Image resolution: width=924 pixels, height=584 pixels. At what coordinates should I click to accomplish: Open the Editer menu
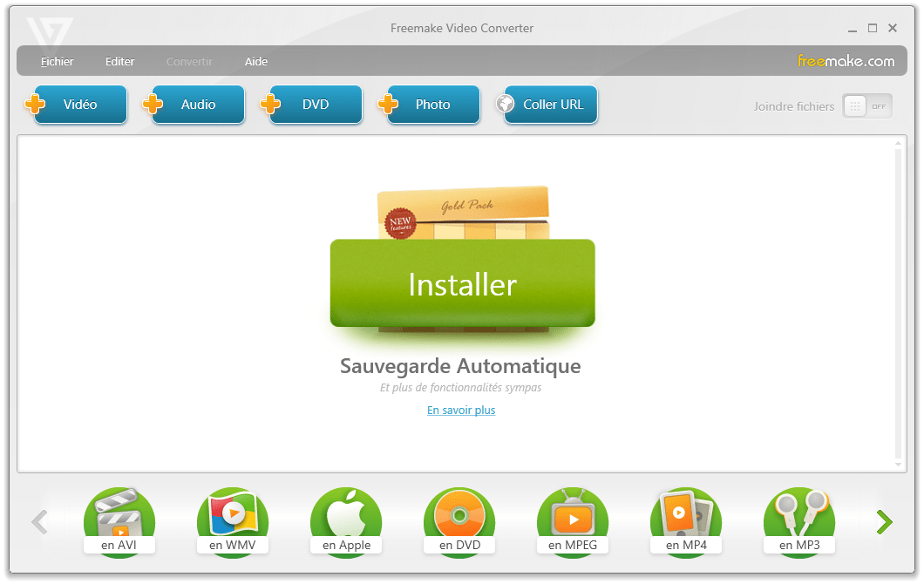[x=119, y=61]
